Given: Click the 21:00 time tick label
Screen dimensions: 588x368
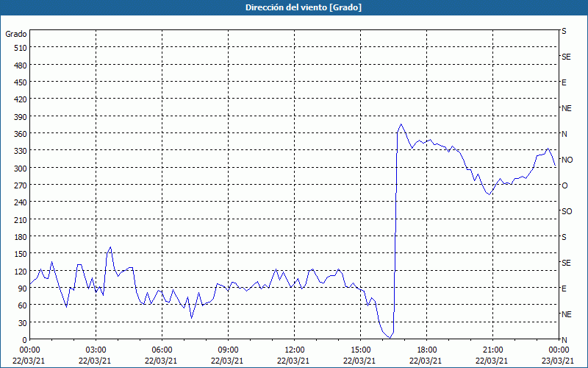Looking at the screenshot, I should click(492, 350).
